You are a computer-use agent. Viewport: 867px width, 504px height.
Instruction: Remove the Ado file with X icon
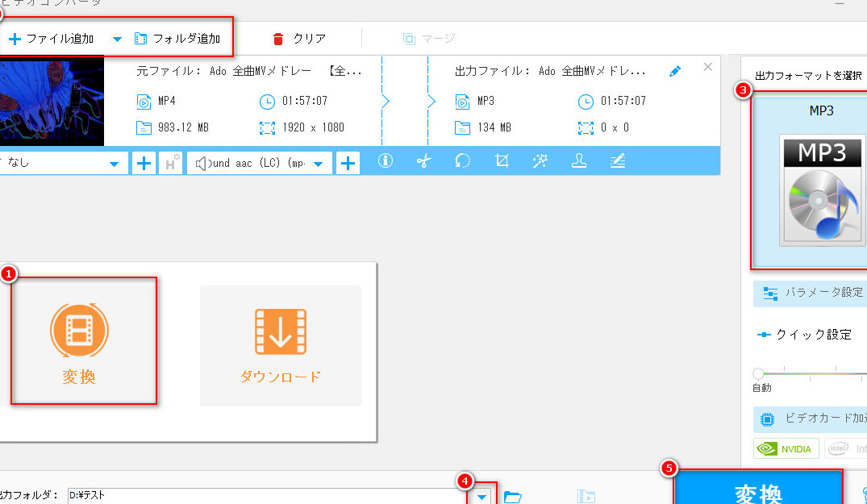(708, 67)
